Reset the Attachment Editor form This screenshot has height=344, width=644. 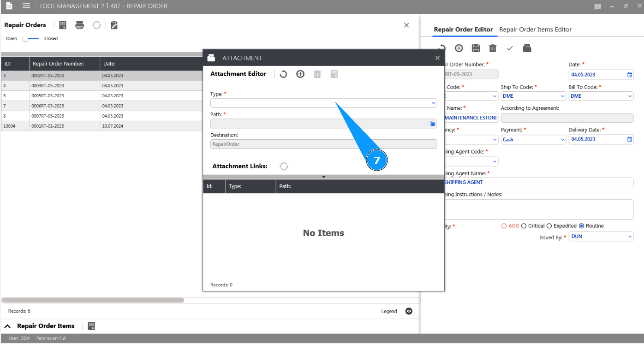(283, 74)
